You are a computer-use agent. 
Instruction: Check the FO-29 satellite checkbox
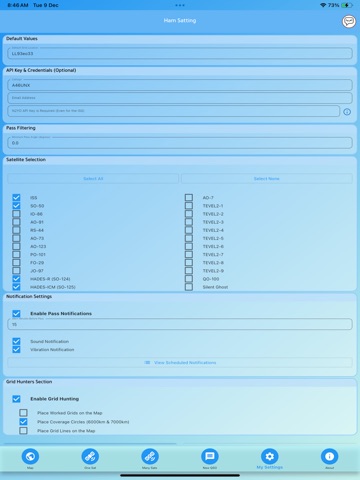point(16,262)
